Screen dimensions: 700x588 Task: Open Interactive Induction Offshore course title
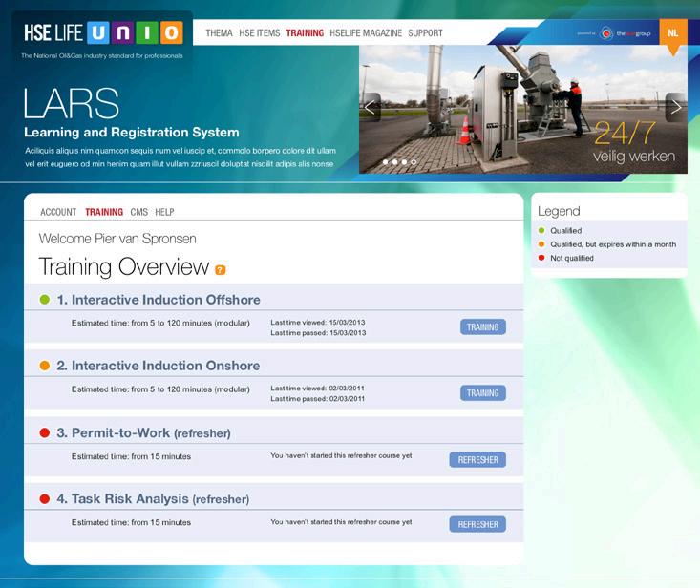[x=159, y=300]
